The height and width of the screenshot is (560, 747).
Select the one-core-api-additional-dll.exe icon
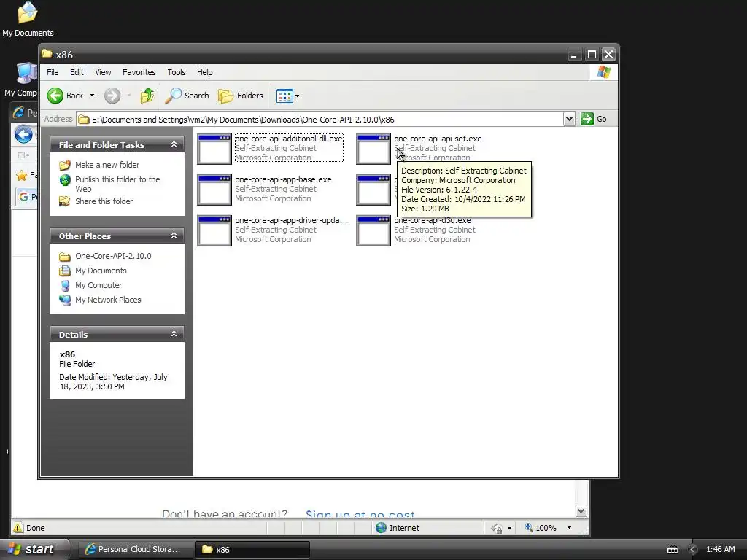click(x=214, y=149)
